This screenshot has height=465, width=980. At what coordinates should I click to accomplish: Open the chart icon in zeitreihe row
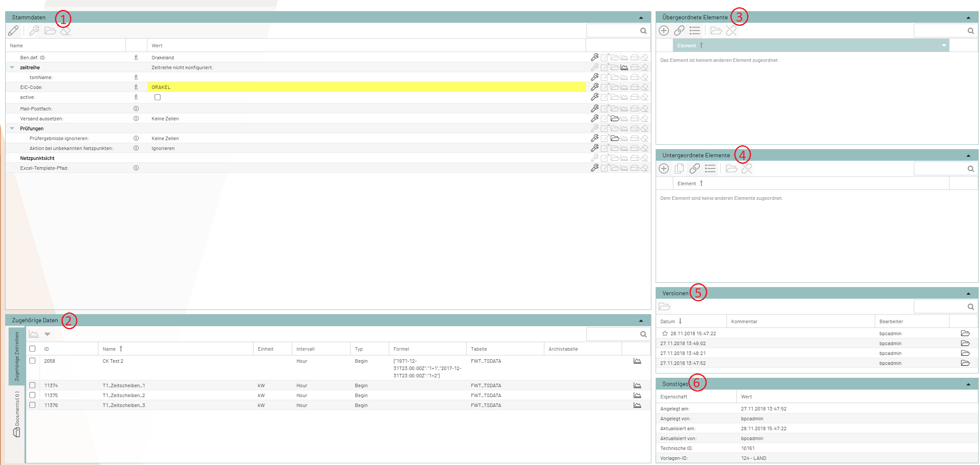click(624, 67)
